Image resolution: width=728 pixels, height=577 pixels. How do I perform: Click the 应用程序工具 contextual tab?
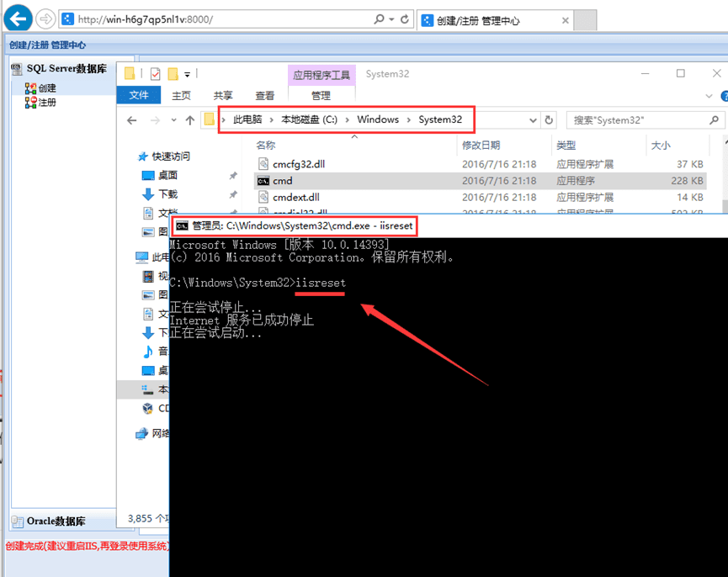(321, 75)
